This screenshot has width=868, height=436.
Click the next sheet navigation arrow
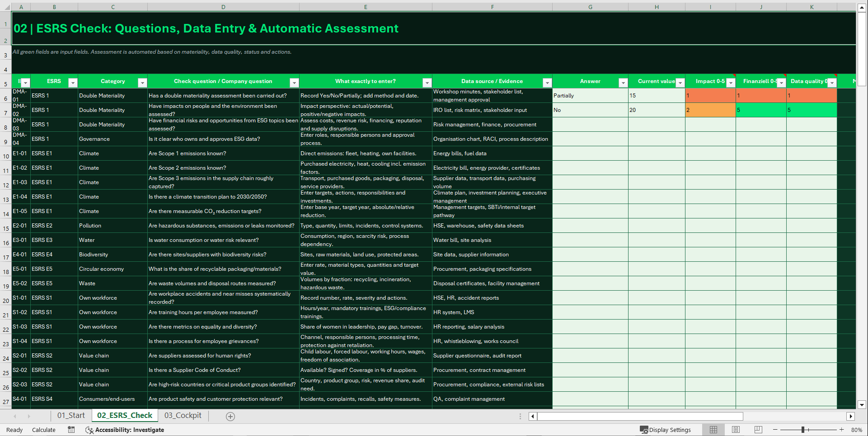point(29,416)
